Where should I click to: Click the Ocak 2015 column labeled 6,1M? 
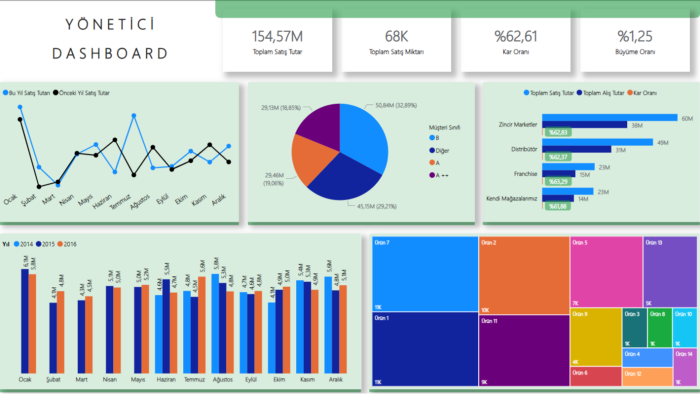click(x=25, y=321)
